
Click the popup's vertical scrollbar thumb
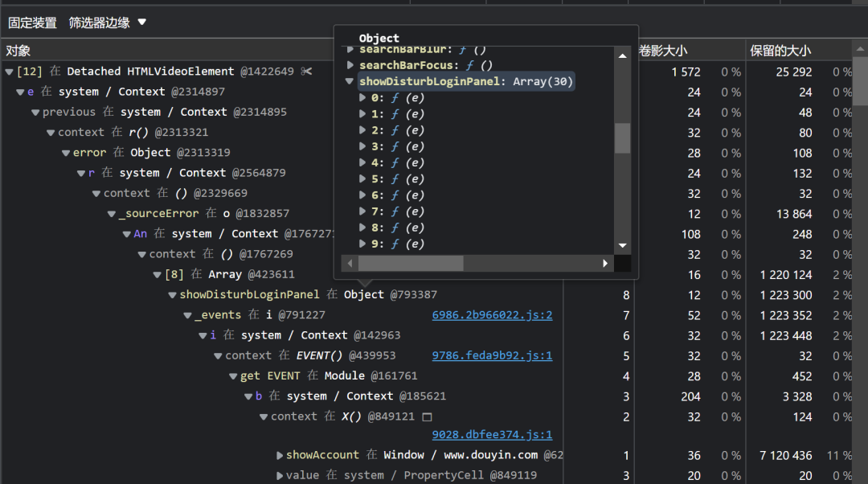point(623,138)
